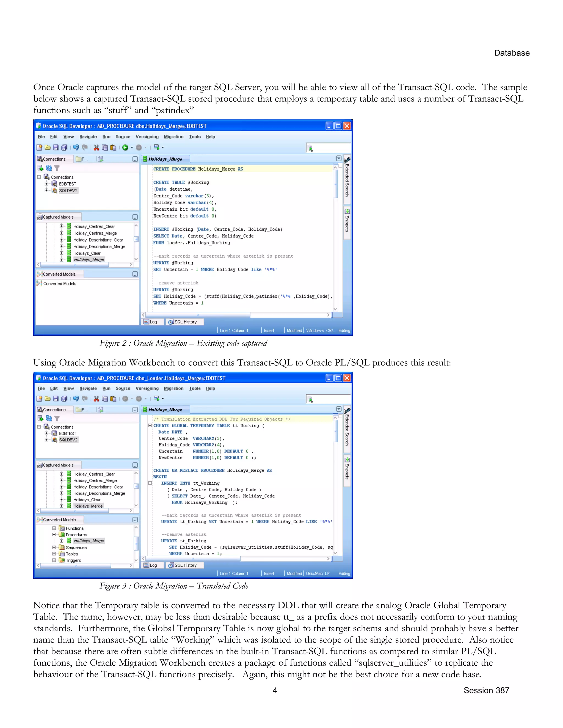
Task: Minimize Connections panel in Figure 2 window
Action: (x=135, y=159)
